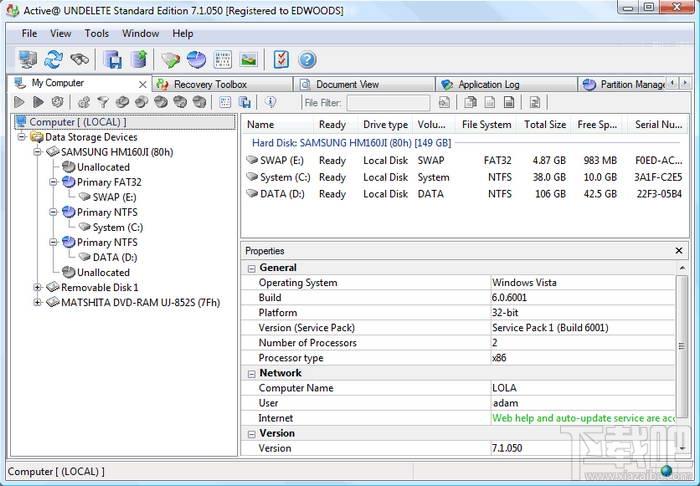Click the small grid icon before the info icon

pyautogui.click(x=225, y=102)
